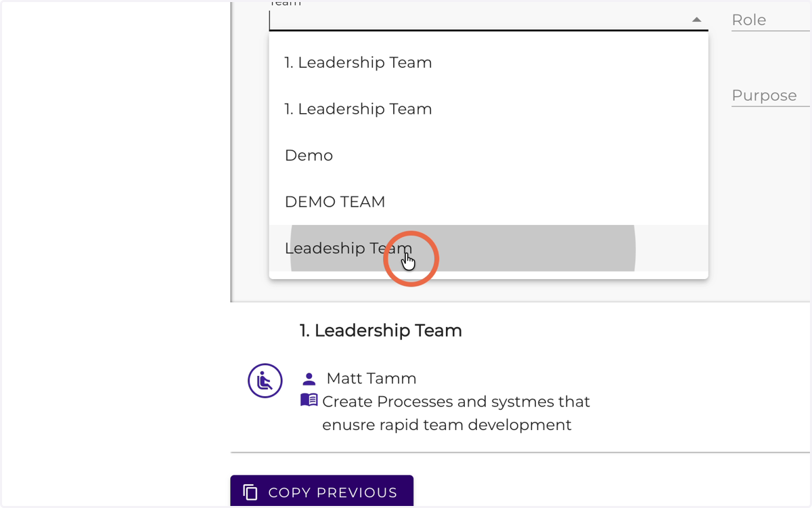Click the Copy Previous button
Image resolution: width=812 pixels, height=508 pixels.
(x=321, y=492)
